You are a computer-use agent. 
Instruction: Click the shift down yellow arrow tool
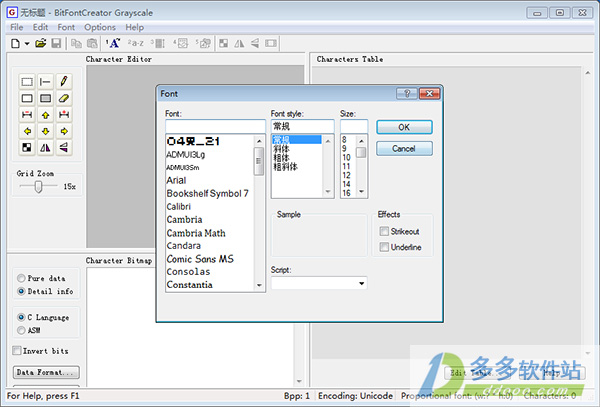pos(45,131)
